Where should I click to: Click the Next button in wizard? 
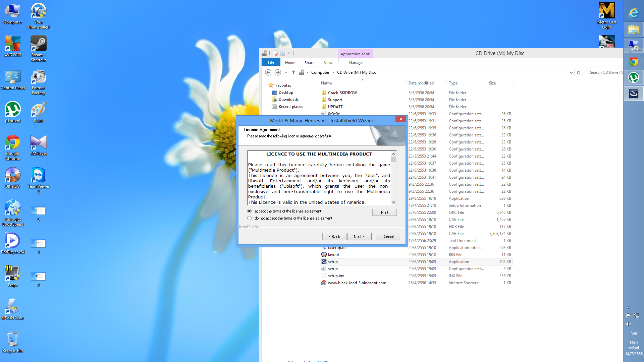359,237
